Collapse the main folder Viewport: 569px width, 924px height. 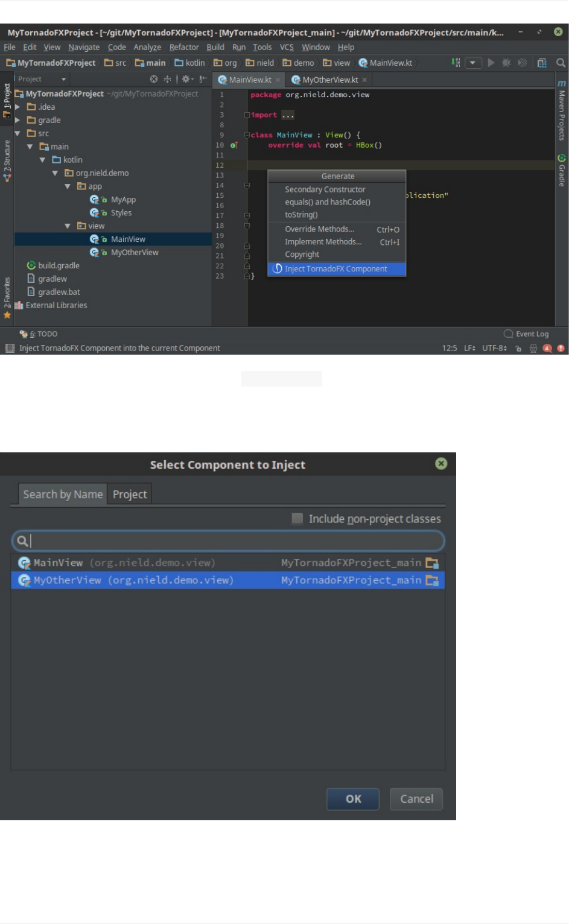click(30, 147)
